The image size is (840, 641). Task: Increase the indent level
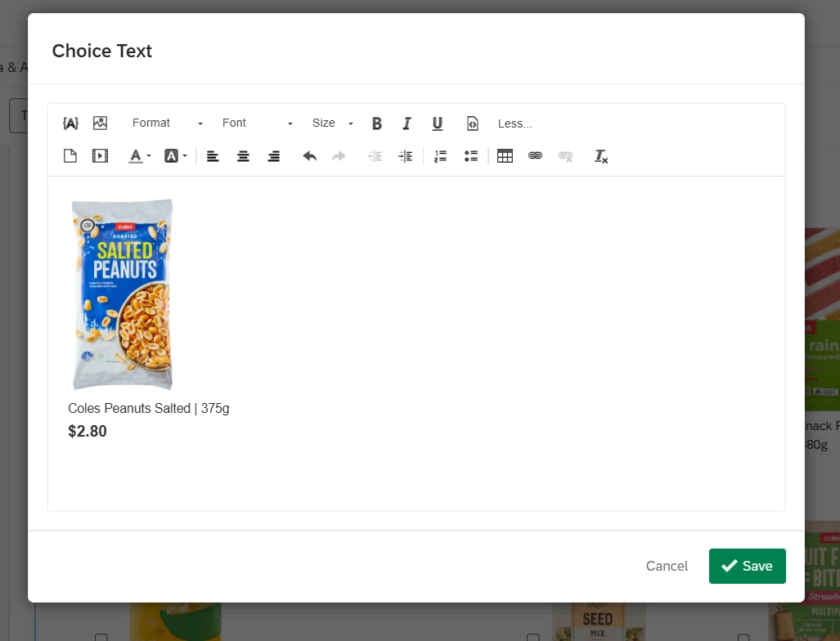tap(406, 156)
